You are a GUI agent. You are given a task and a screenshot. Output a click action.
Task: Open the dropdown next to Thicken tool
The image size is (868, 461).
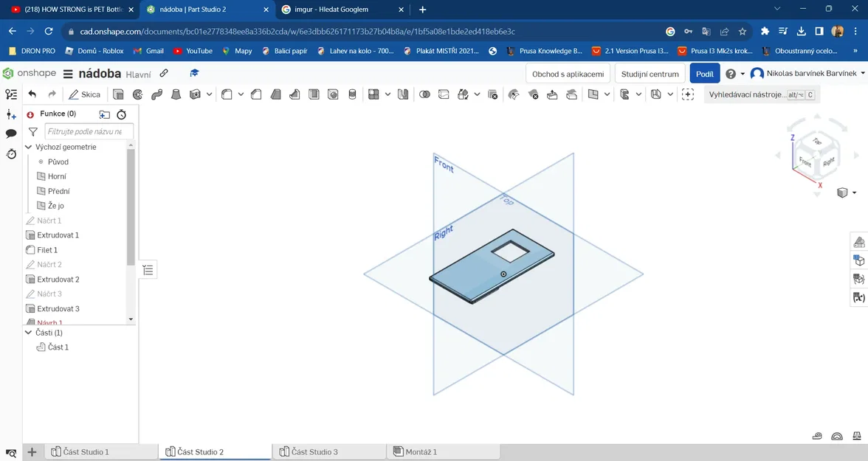click(209, 94)
